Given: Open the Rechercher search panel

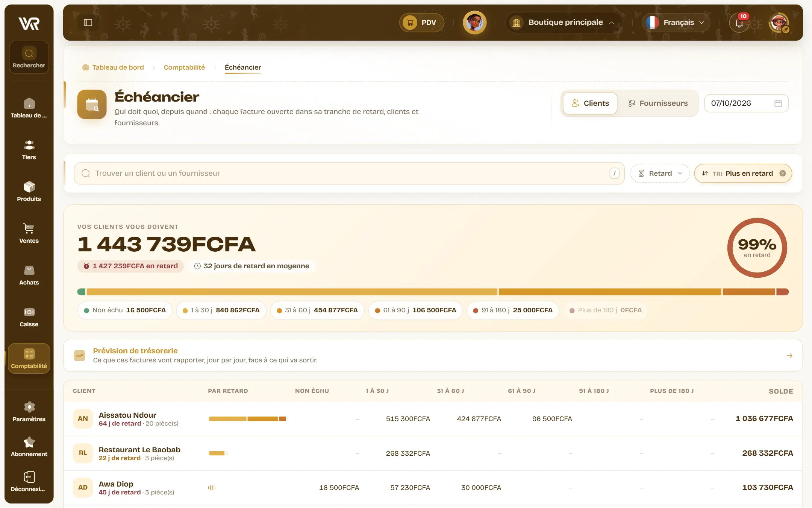Looking at the screenshot, I should [29, 58].
